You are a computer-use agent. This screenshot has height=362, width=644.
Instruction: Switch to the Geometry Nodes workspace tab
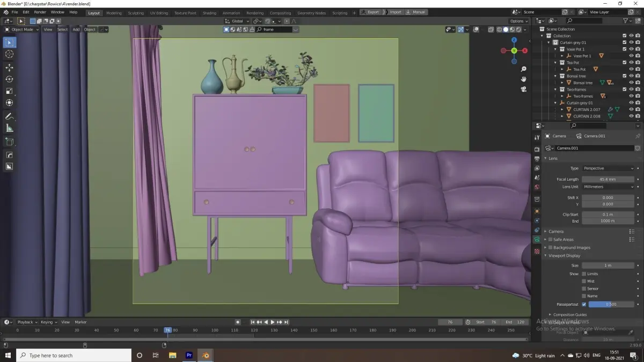[x=311, y=13]
